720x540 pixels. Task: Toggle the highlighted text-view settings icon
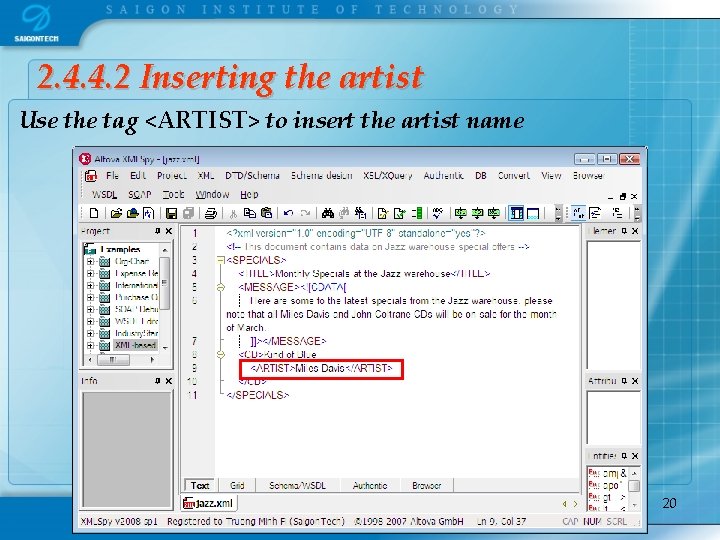578,213
